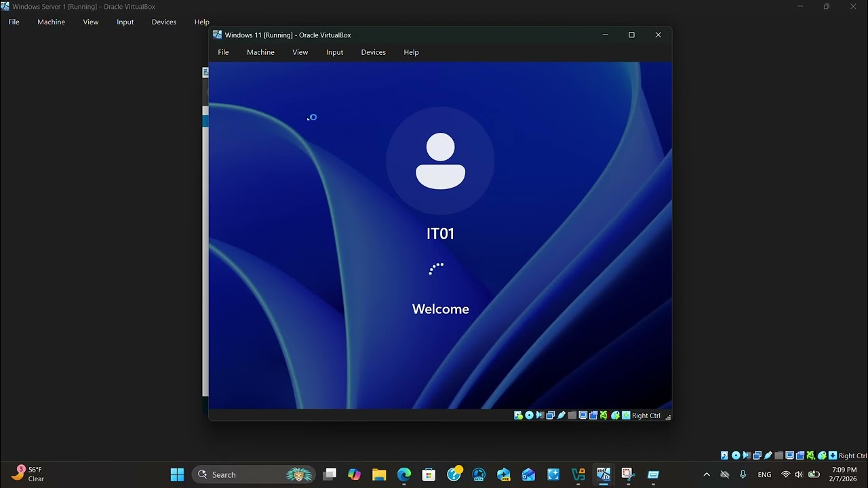The image size is (868, 488).
Task: Open File Explorer from the taskbar
Action: 379,474
